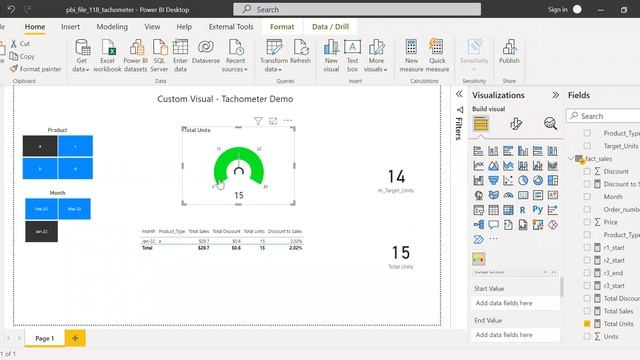Open the Modeling ribbon tab
The width and height of the screenshot is (640, 360).
[112, 27]
